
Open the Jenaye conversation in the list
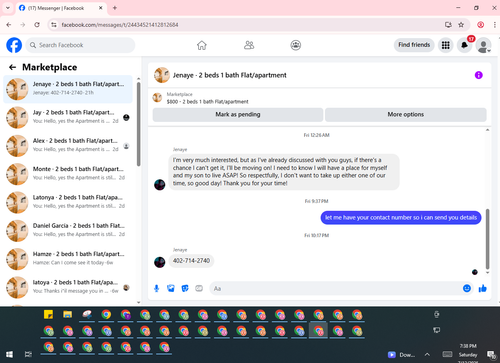[68, 89]
